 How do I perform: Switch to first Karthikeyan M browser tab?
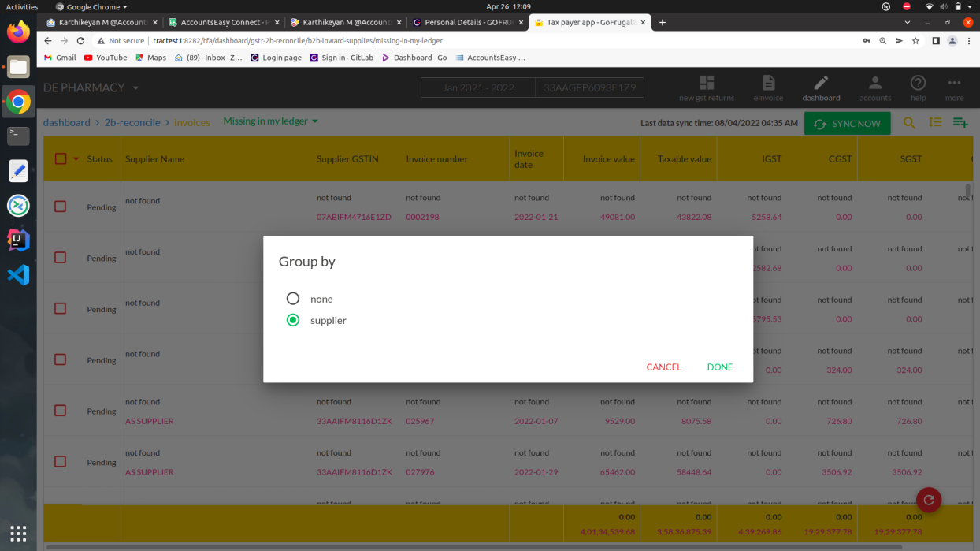(101, 22)
